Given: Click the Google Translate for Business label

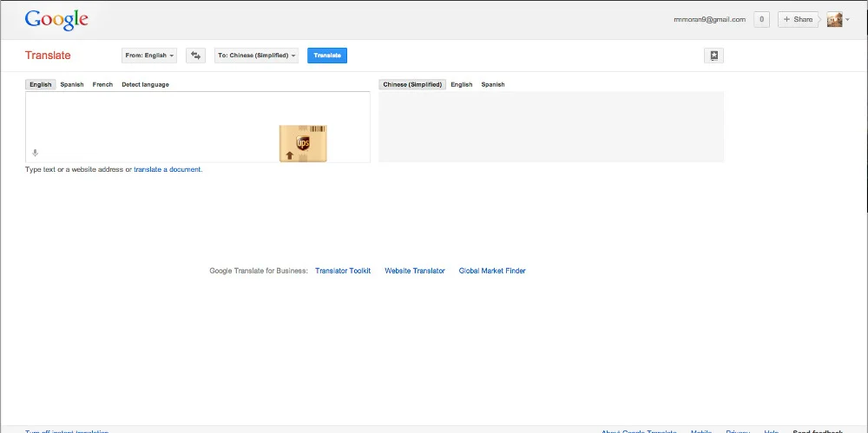Looking at the screenshot, I should 259,271.
